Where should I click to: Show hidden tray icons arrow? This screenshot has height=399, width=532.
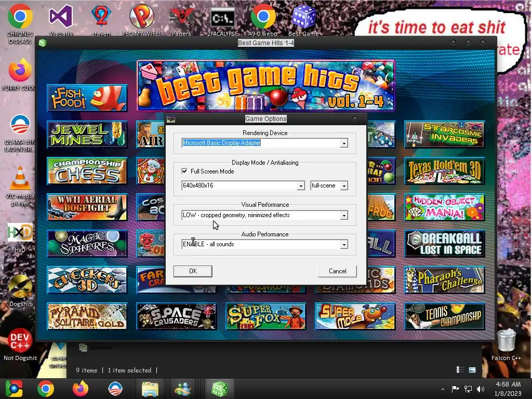[443, 389]
